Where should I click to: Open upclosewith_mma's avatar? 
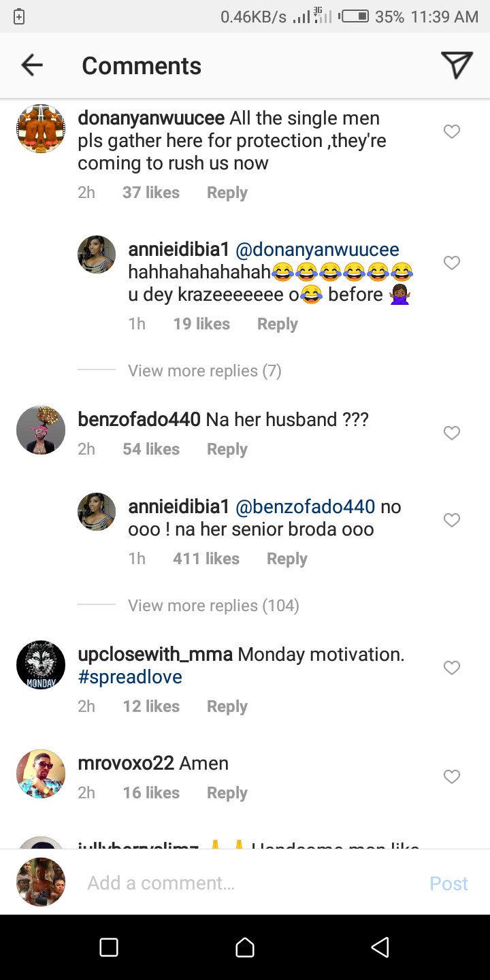click(41, 665)
